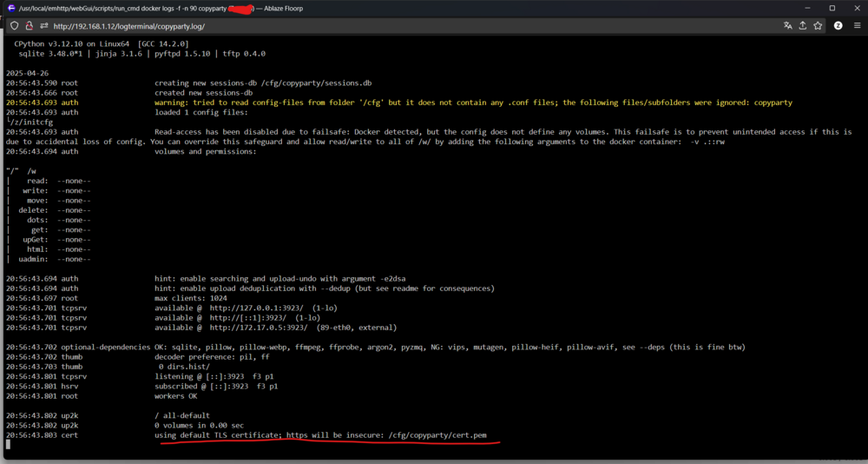The image size is (868, 464).
Task: Click 'subscribed @ [::]:3923 f3 p1' line
Action: coord(216,387)
